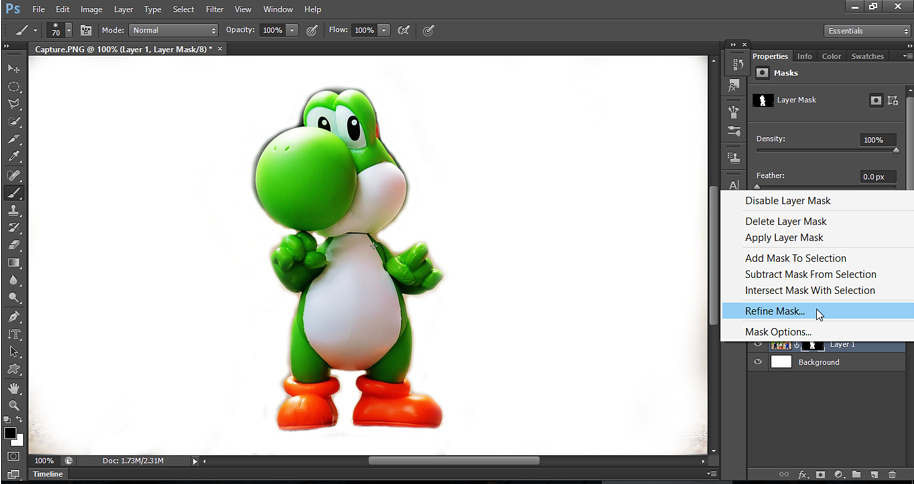Screen dimensions: 914x484
Task: Toggle pressure for opacity button
Action: point(312,30)
